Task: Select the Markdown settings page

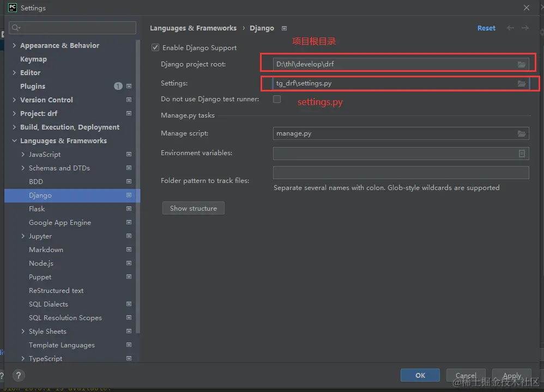Action: pos(46,249)
